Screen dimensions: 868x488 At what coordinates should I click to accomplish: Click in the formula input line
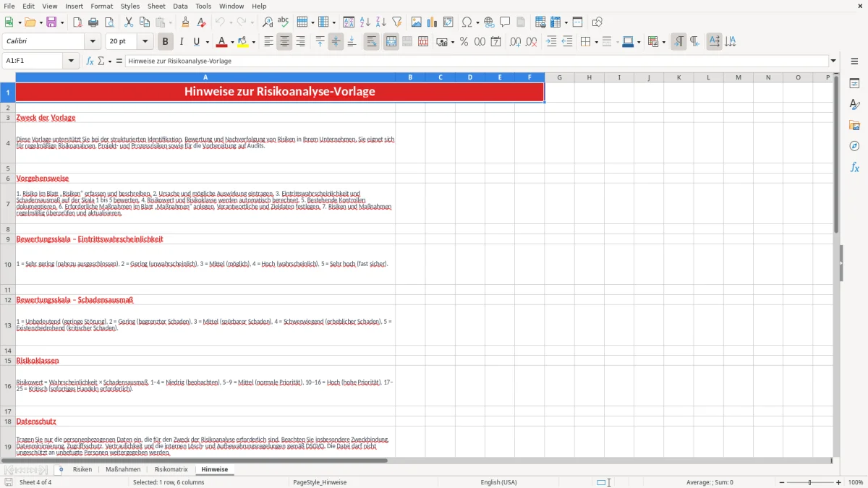(476, 61)
